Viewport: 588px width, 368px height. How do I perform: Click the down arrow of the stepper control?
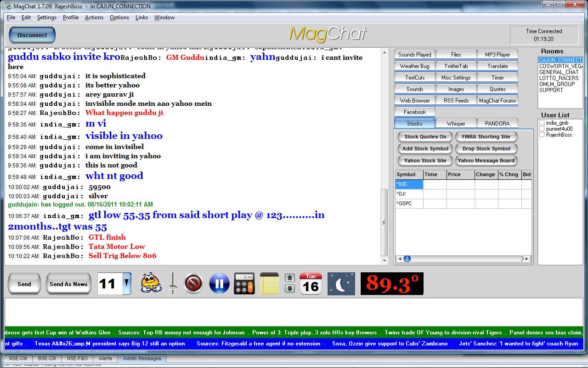click(x=290, y=288)
